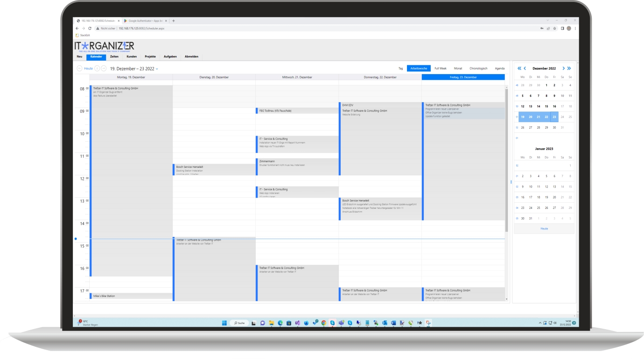Jump forward one year with double right chevron
Viewport: 644px width, 359px height.
(x=569, y=69)
